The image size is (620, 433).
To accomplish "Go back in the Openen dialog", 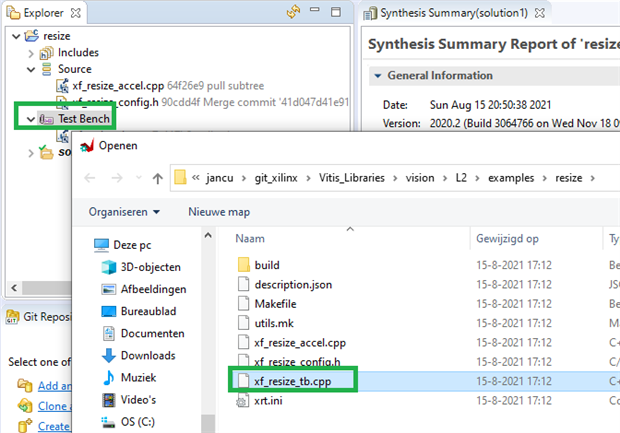I will click(90, 178).
